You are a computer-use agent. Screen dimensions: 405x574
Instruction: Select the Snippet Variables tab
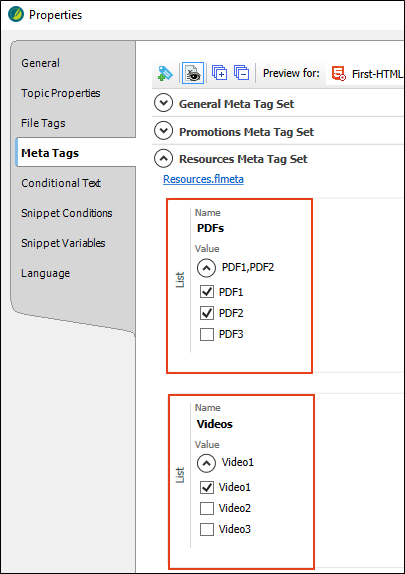(x=63, y=243)
